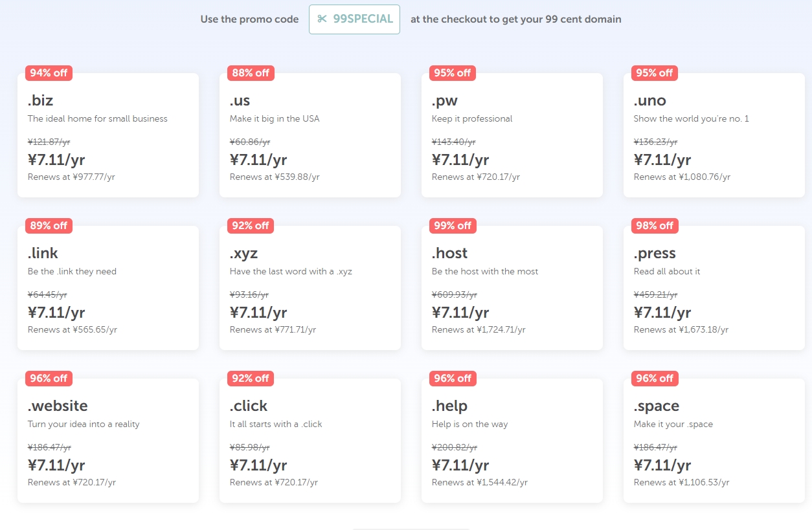The image size is (812, 530).
Task: Open the .host domain card
Action: click(512, 288)
